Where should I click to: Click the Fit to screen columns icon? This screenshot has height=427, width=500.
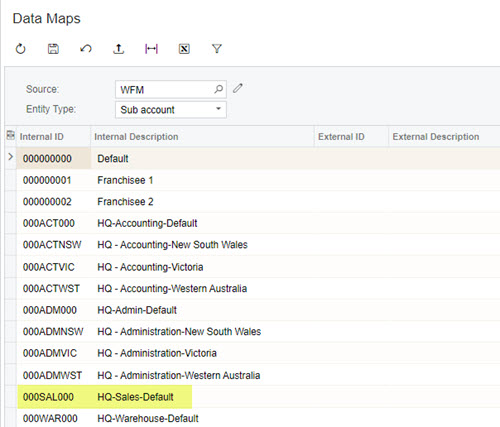[x=151, y=49]
